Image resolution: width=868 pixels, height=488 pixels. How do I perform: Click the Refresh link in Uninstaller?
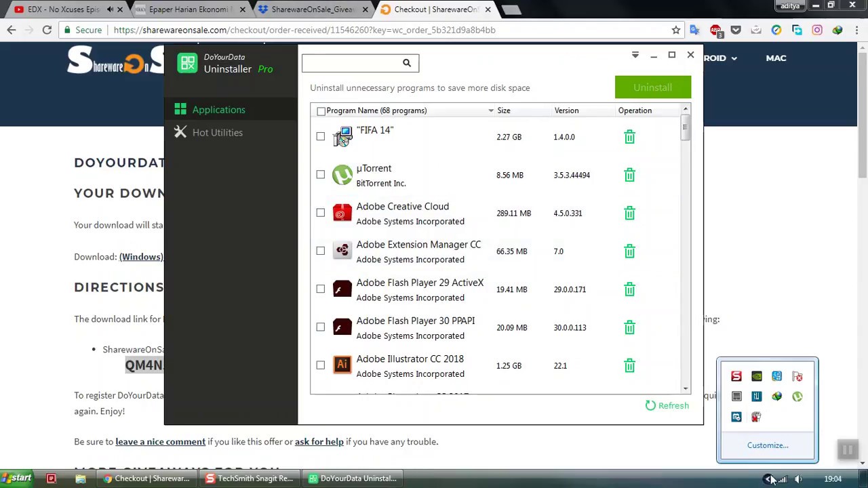click(x=667, y=405)
